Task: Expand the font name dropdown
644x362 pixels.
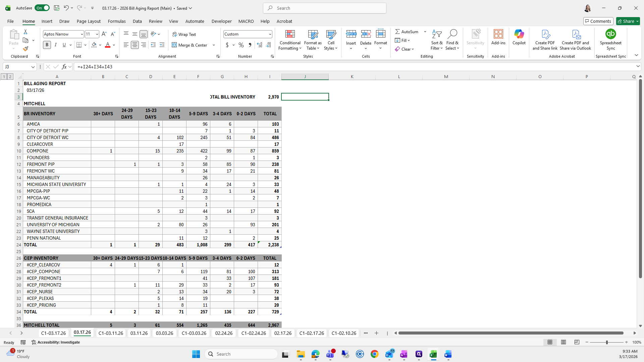Action: coord(82,34)
